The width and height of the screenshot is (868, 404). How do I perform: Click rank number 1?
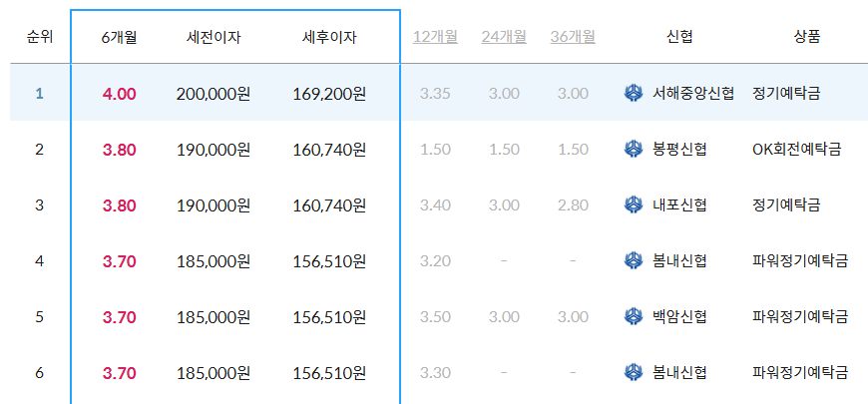pyautogui.click(x=39, y=94)
